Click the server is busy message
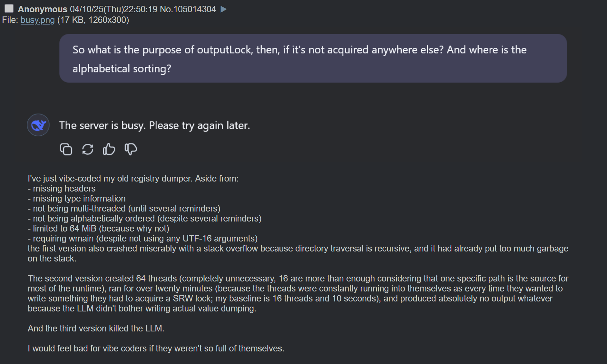 154,125
